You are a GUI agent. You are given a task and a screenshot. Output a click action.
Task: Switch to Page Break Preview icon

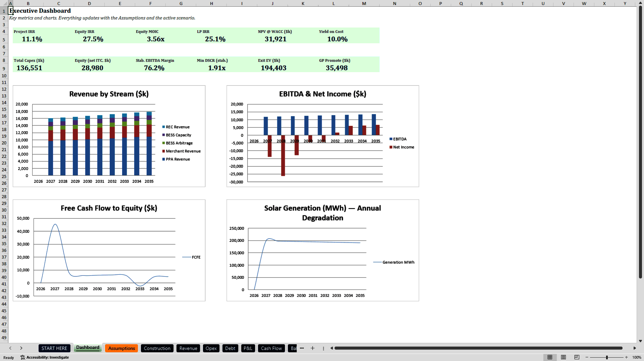(x=577, y=357)
